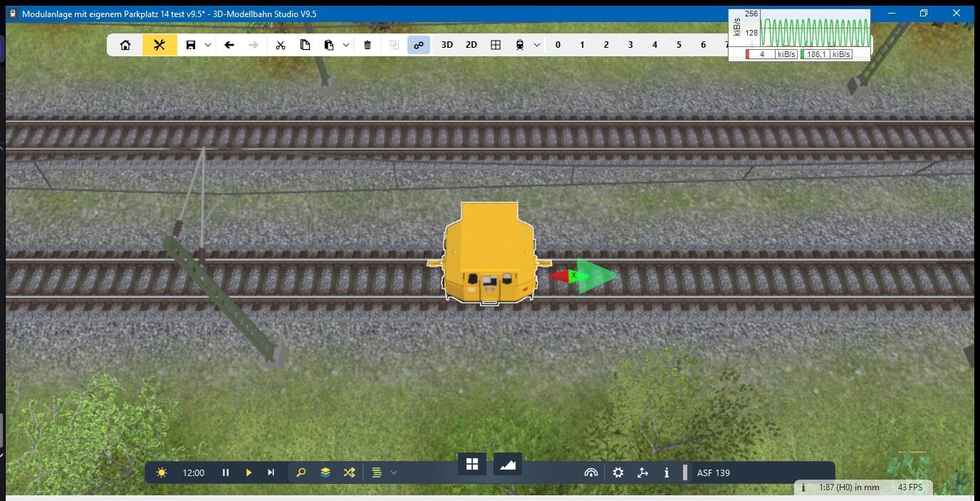980x501 pixels.
Task: Switch to 3D view
Action: (x=447, y=45)
